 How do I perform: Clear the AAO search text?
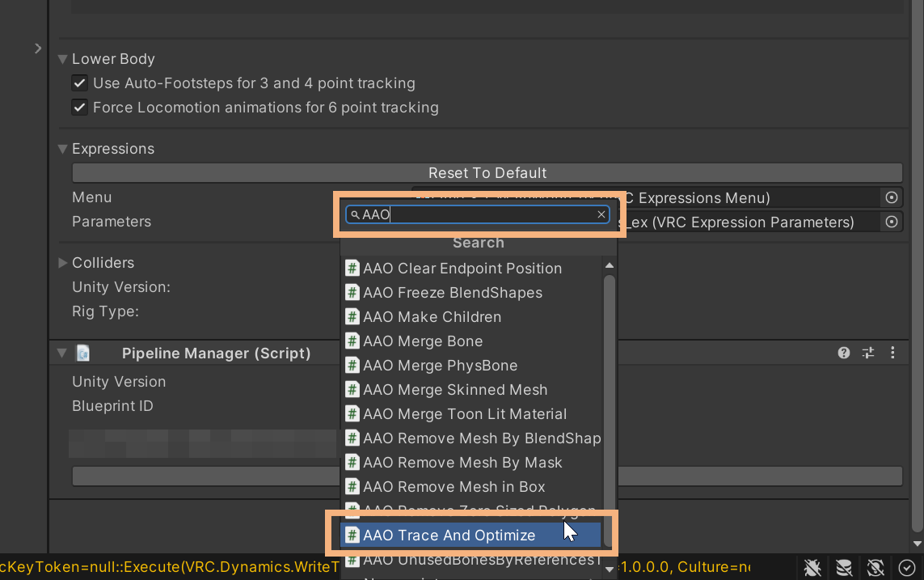click(601, 214)
